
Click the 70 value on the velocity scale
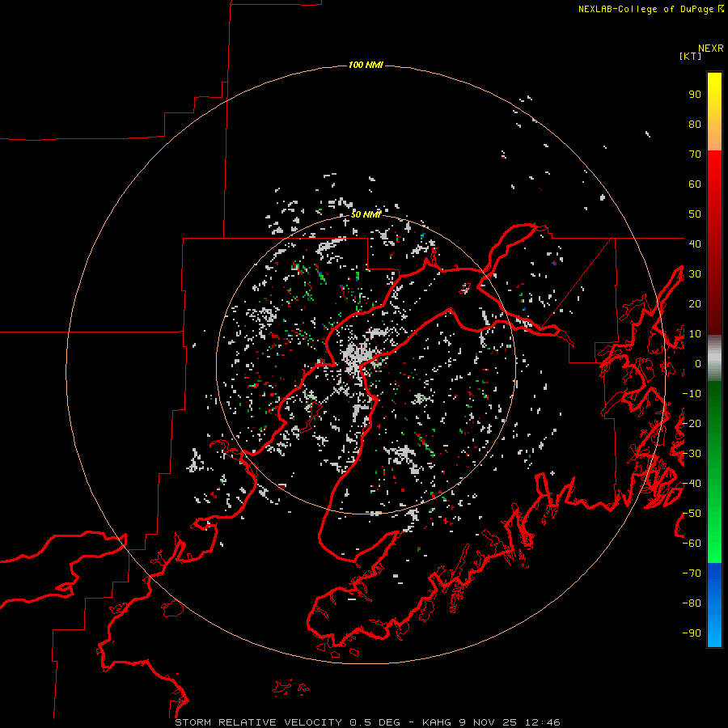(x=695, y=154)
